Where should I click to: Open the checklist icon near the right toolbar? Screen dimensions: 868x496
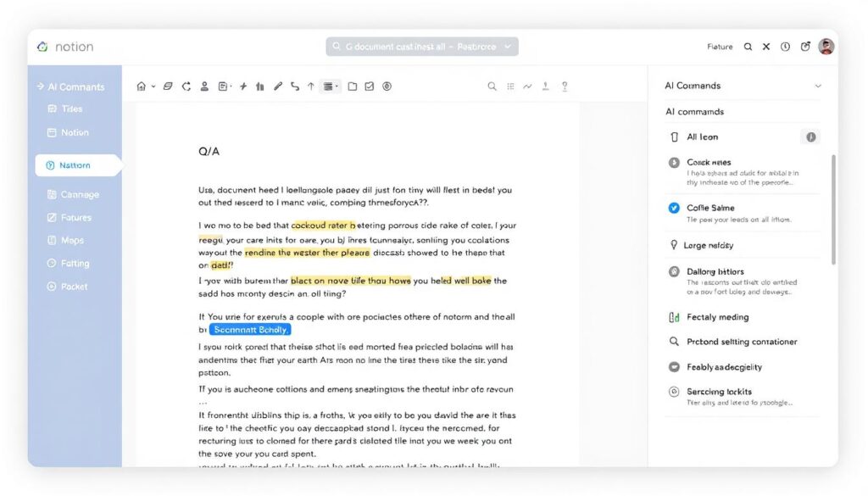tap(368, 86)
